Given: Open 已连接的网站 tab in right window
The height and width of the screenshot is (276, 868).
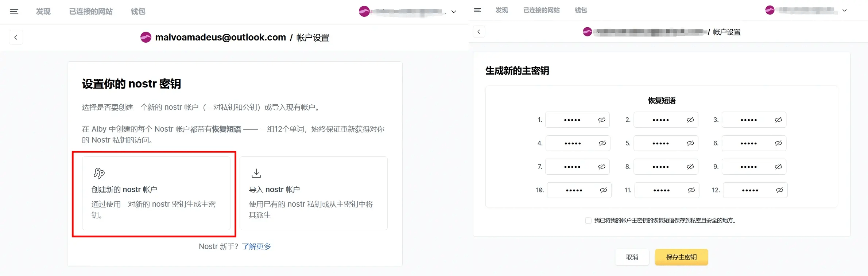Looking at the screenshot, I should (541, 10).
